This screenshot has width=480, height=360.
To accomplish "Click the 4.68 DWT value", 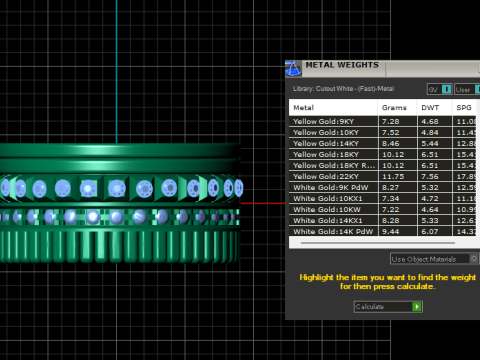I will [430, 121].
